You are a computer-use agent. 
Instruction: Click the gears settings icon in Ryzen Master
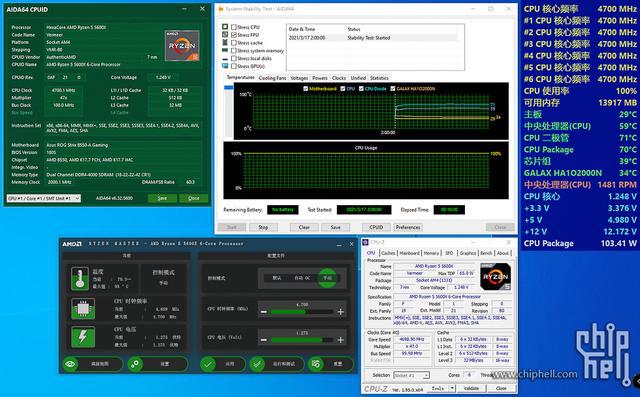(x=135, y=364)
